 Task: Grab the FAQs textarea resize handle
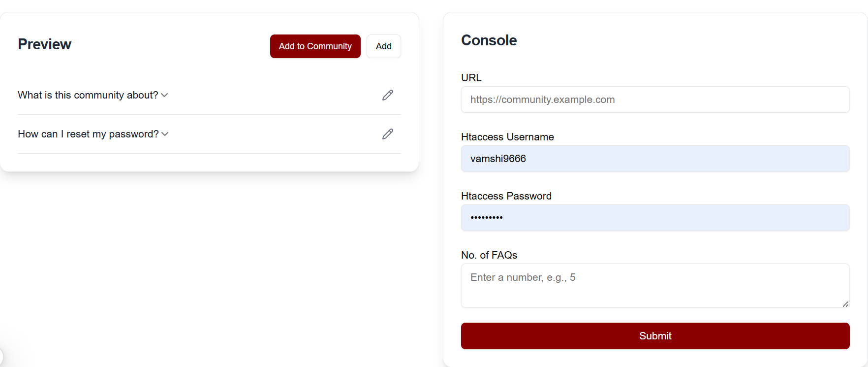[x=845, y=304]
